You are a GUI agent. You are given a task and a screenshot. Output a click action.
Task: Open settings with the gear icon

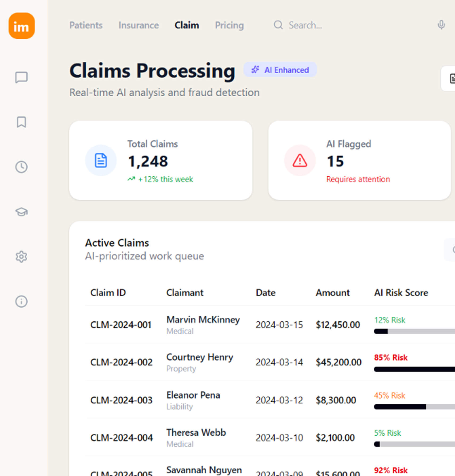pos(21,257)
